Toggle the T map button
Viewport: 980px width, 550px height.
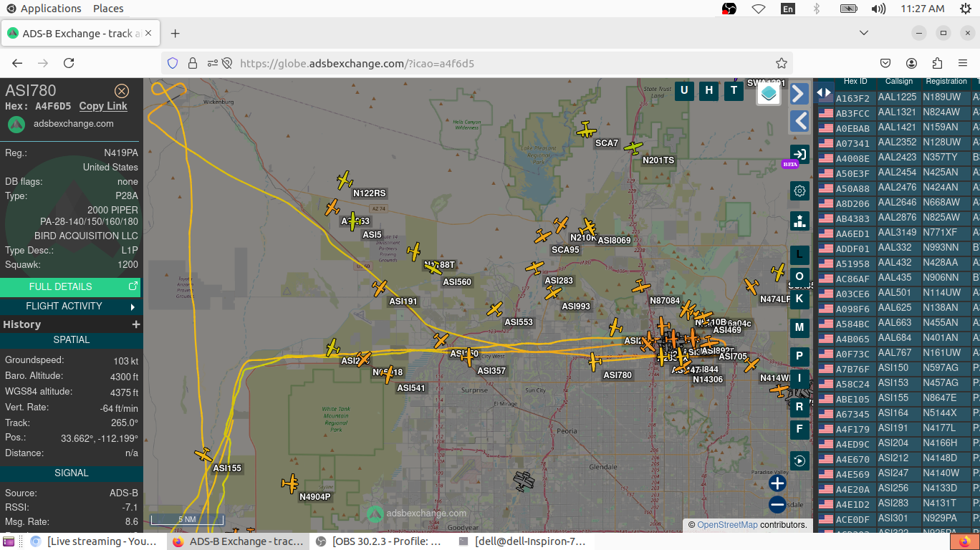point(733,90)
